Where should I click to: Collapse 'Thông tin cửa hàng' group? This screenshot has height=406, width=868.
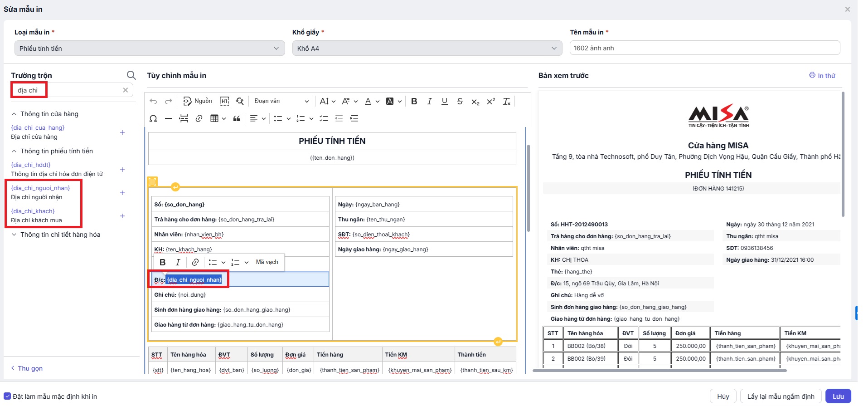pos(14,114)
